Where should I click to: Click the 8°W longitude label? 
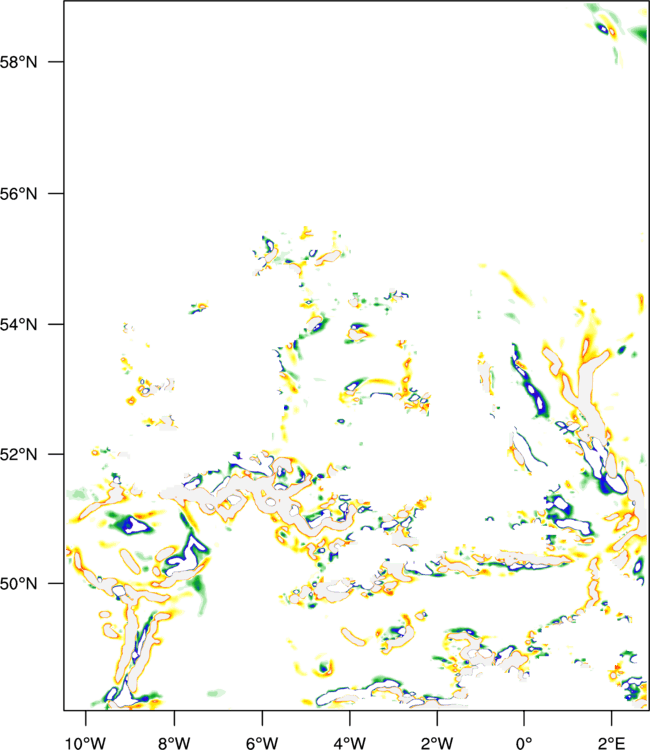tap(174, 743)
